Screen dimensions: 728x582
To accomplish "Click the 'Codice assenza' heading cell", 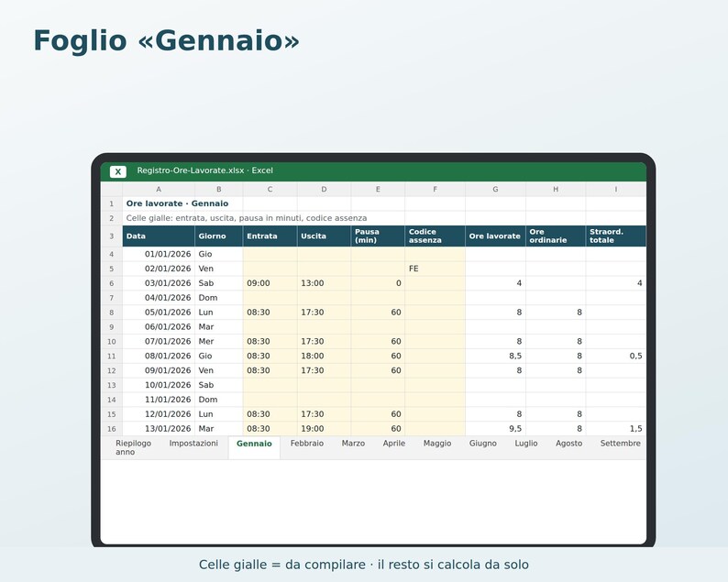I will pyautogui.click(x=435, y=236).
